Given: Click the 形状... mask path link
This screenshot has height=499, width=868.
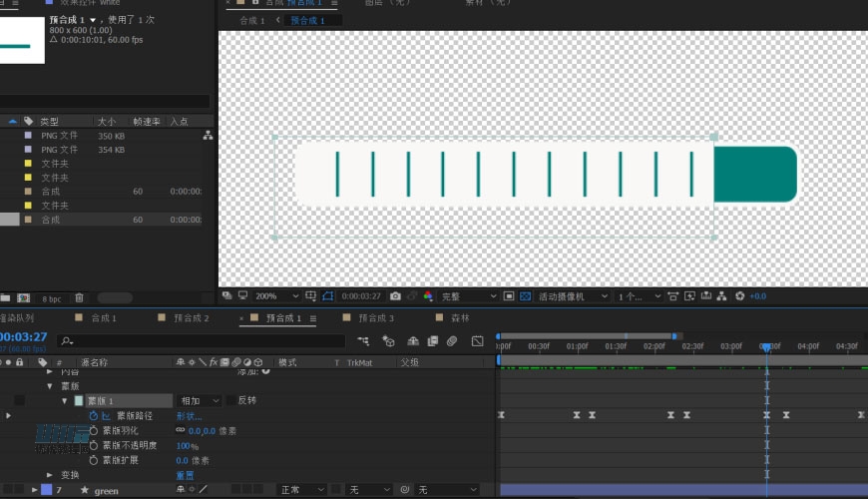Looking at the screenshot, I should pos(189,415).
